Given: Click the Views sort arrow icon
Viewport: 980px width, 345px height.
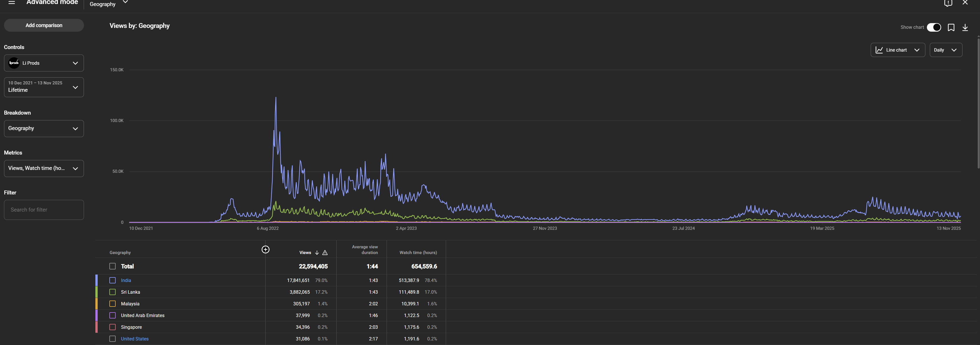Looking at the screenshot, I should pos(317,253).
